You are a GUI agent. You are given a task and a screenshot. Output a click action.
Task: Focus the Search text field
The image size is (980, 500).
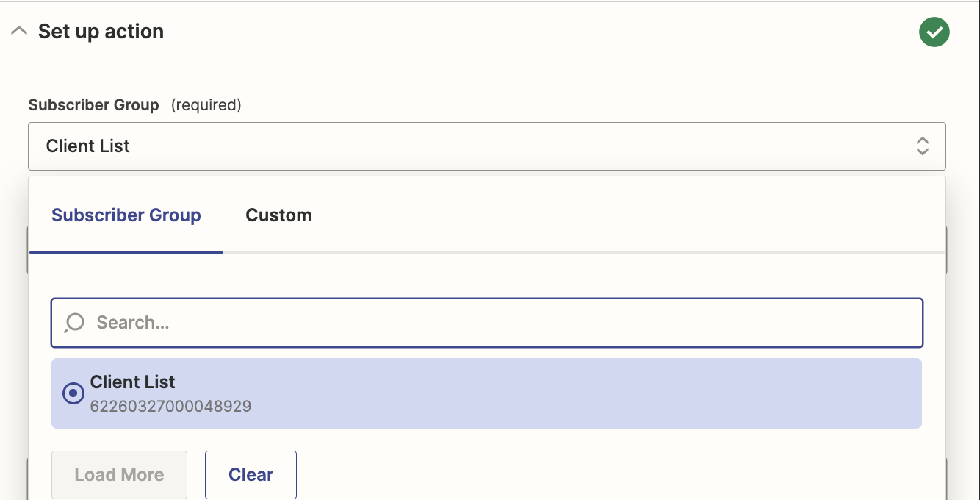(500, 323)
